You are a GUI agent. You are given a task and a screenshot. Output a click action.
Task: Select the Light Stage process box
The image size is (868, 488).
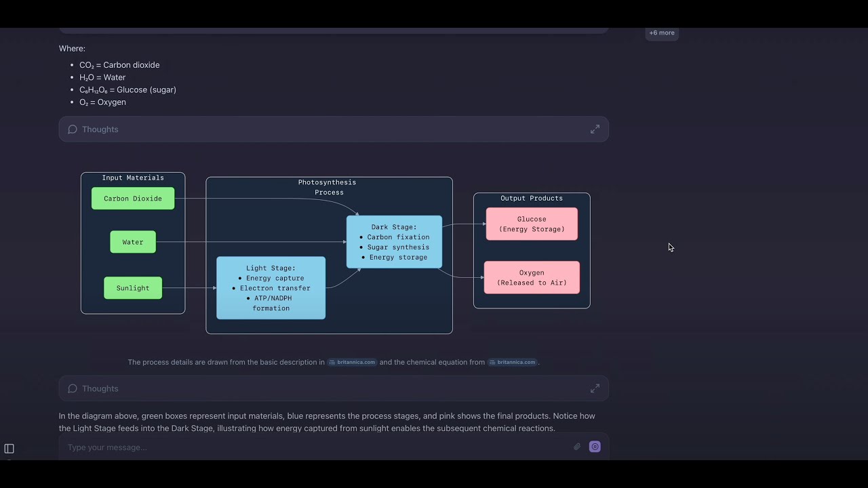click(x=271, y=288)
